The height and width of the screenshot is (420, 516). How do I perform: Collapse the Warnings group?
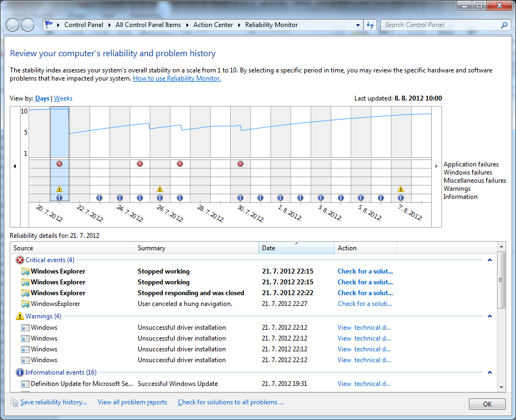click(490, 316)
